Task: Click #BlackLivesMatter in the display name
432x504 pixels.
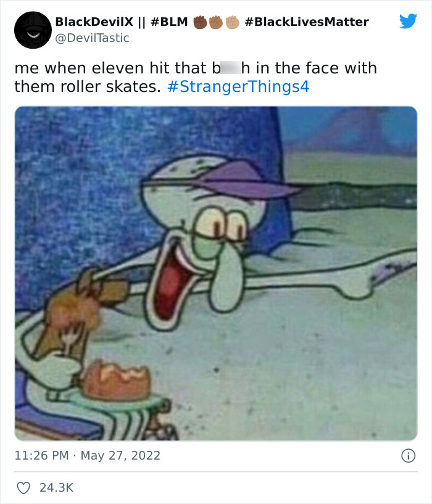Action: [307, 22]
